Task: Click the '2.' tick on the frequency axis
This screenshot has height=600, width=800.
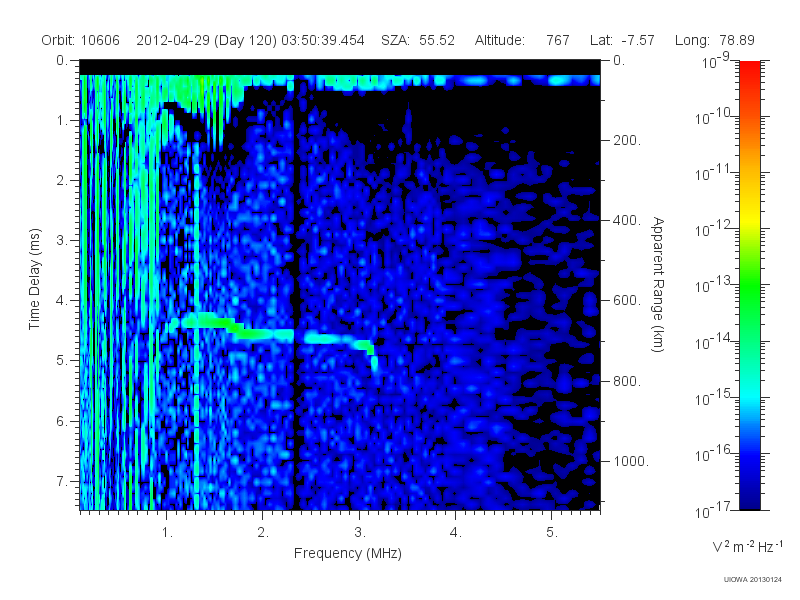Action: 263,532
